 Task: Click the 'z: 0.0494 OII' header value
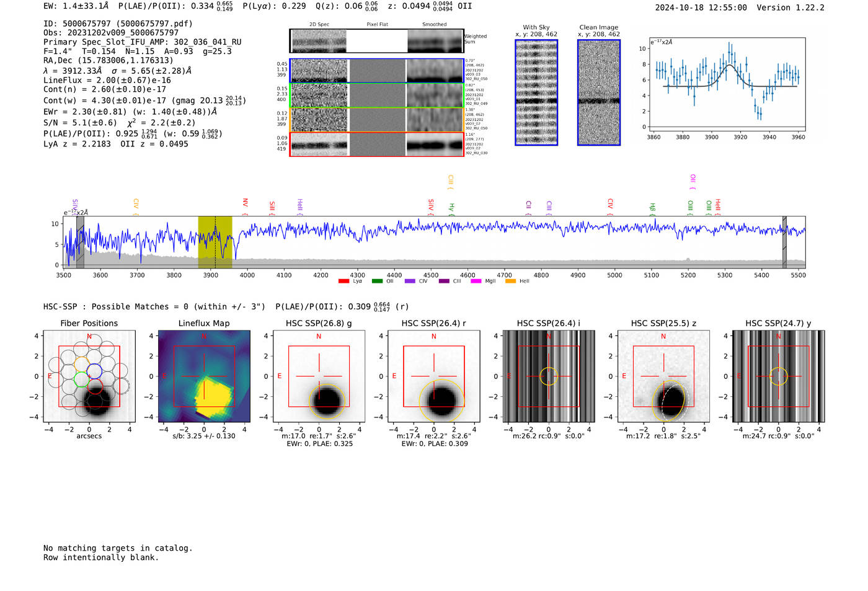click(x=430, y=6)
